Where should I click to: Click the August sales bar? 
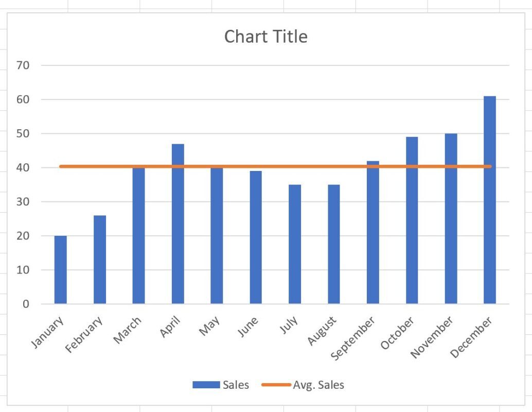(334, 244)
